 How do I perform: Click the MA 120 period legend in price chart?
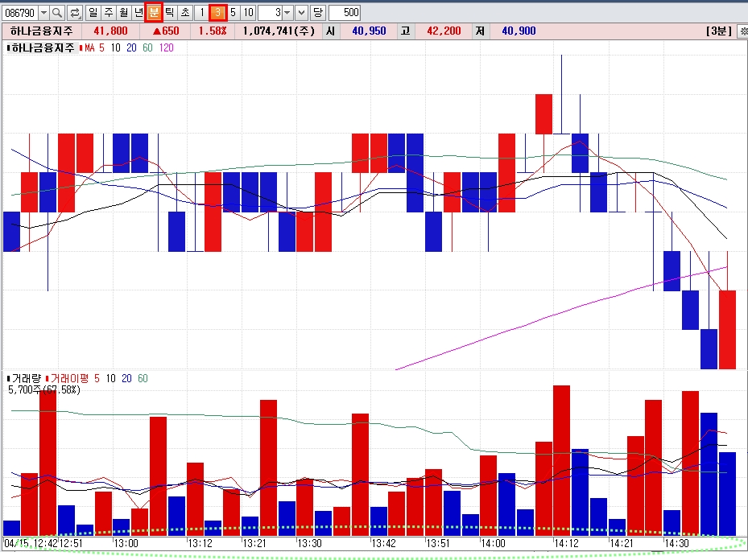tap(167, 47)
